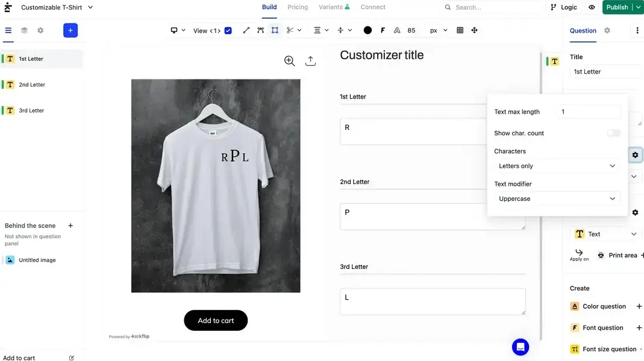Switch to the Pricing tab
644x361 pixels.
[x=298, y=7]
